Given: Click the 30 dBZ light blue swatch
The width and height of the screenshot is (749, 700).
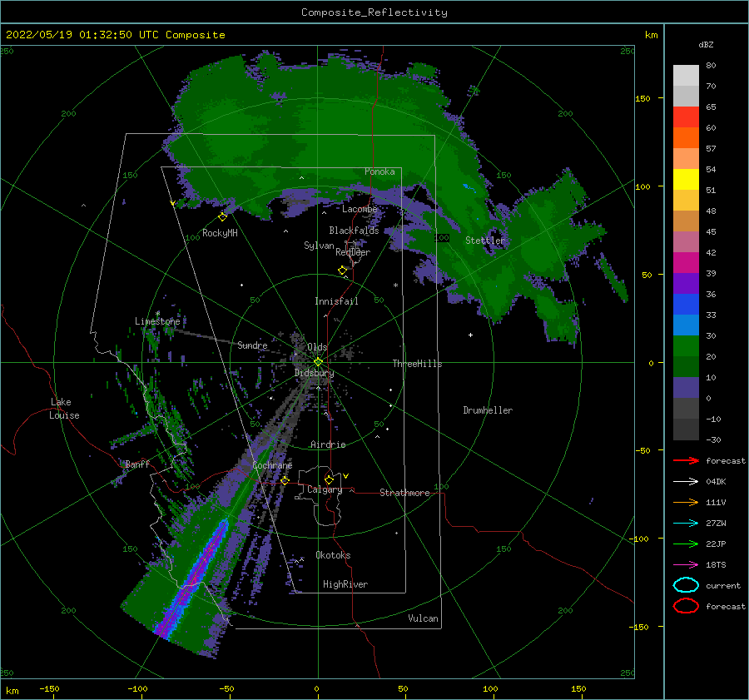Looking at the screenshot, I should tap(686, 325).
